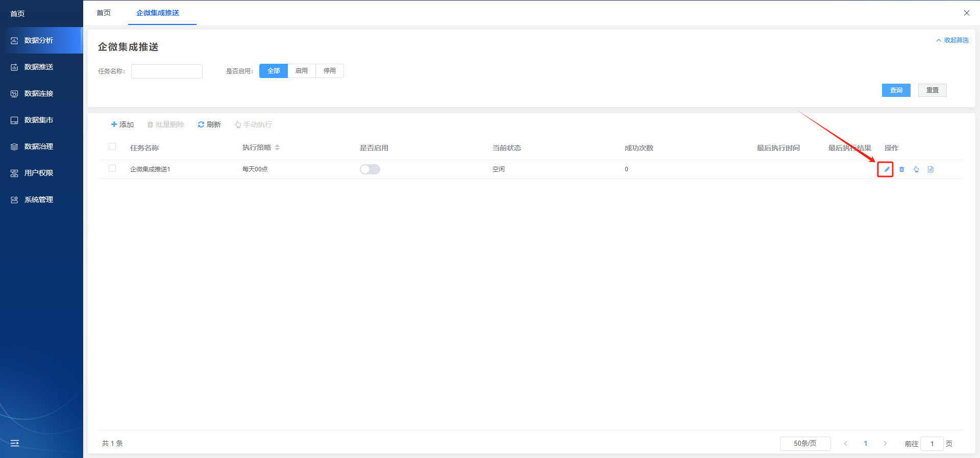This screenshot has height=458, width=980.
Task: Open 数据推送 in the sidebar
Action: (x=41, y=67)
